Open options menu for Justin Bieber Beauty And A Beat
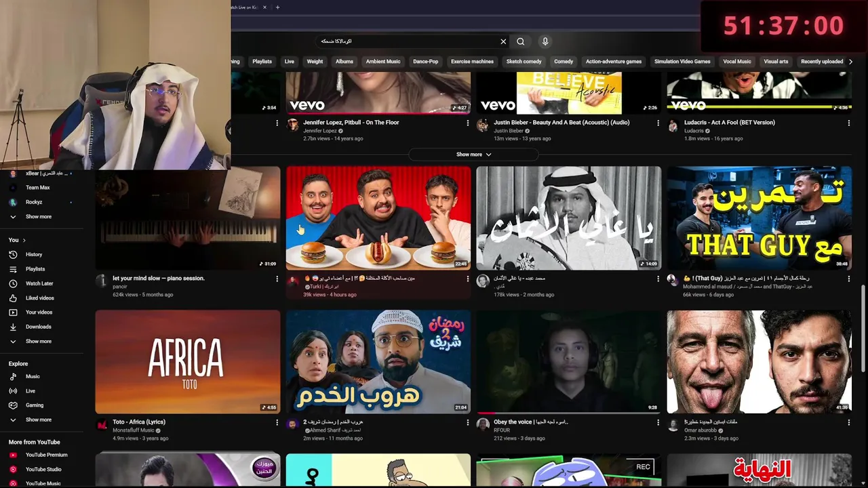Viewport: 868px width, 488px height. point(658,123)
